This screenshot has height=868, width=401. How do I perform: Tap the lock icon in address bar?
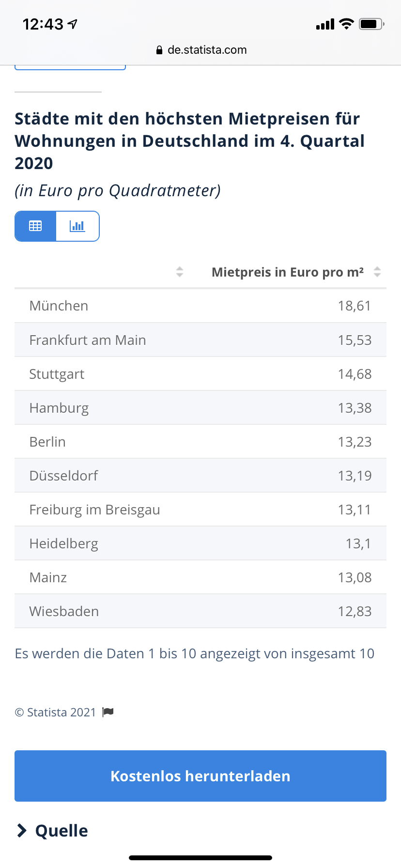pyautogui.click(x=159, y=50)
